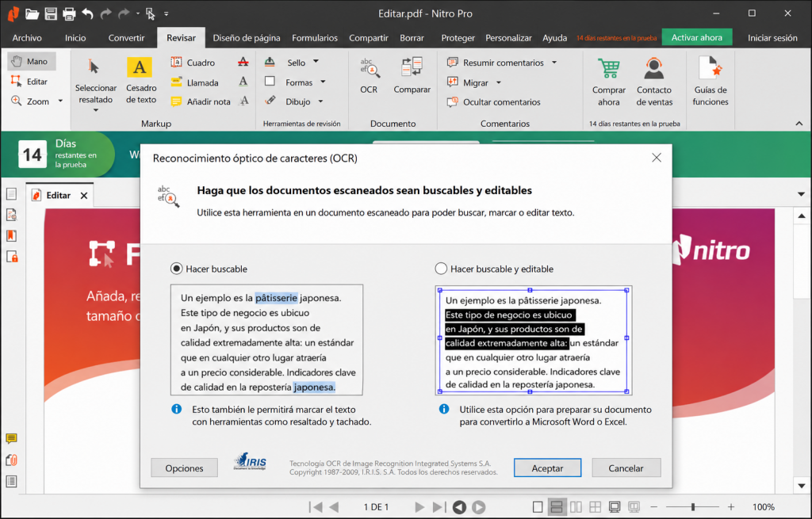Switch to Formularios tab
This screenshot has width=812, height=519.
click(x=315, y=38)
